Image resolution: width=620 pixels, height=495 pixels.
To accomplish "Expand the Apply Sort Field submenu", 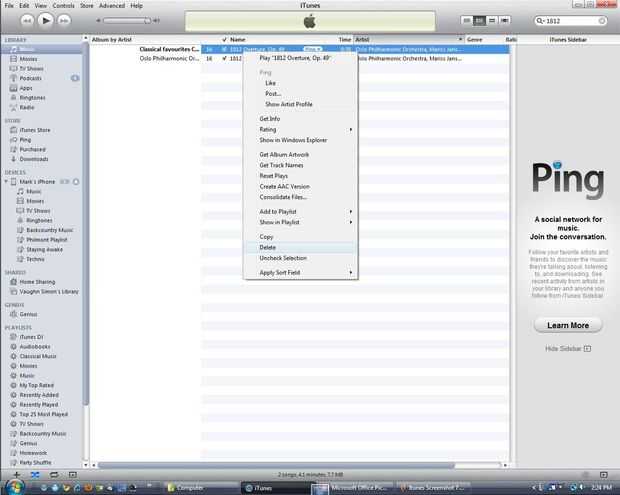I will click(x=301, y=273).
